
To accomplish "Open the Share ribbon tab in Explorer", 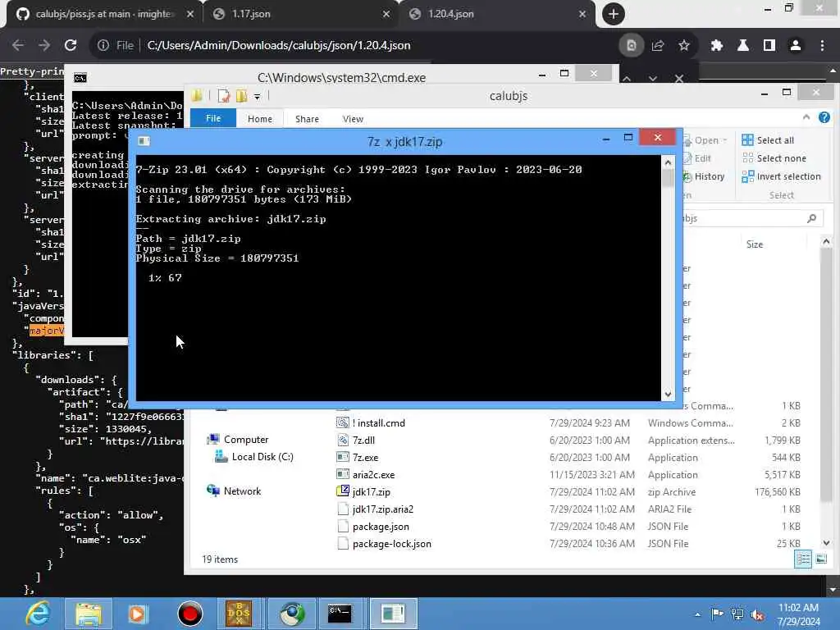I will [307, 119].
